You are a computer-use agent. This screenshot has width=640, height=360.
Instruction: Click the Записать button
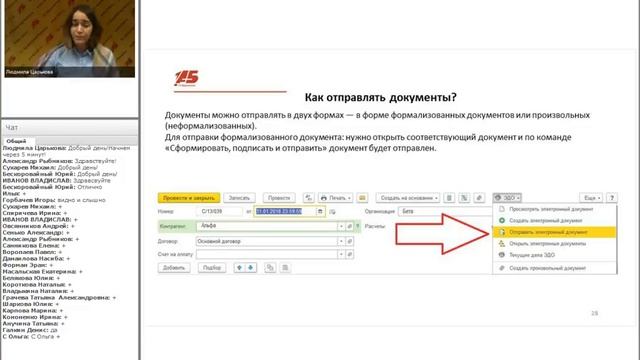point(239,198)
